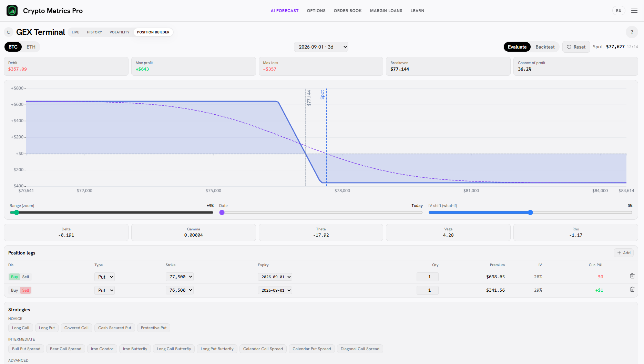Apply the Long Put Butterfly strategy
644x364 pixels.
(x=217, y=349)
